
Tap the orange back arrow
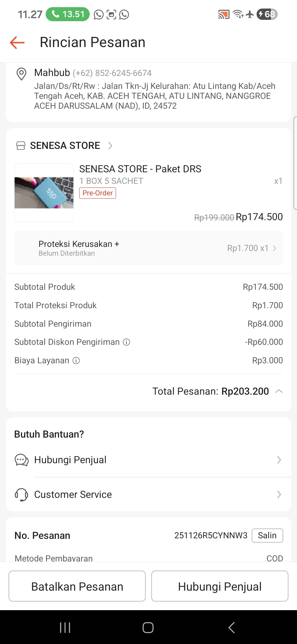(x=17, y=43)
